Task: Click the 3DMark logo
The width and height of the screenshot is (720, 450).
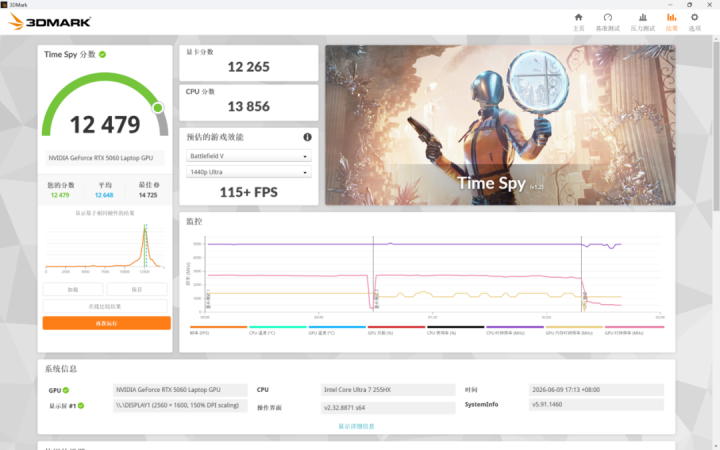Action: (x=49, y=22)
